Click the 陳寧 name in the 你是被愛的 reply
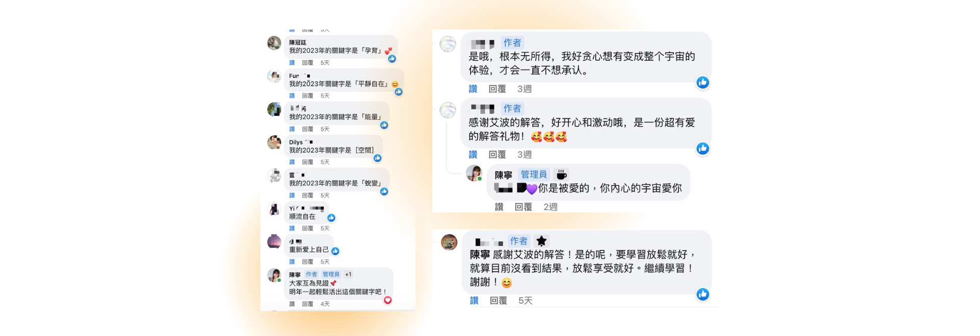 click(x=503, y=175)
